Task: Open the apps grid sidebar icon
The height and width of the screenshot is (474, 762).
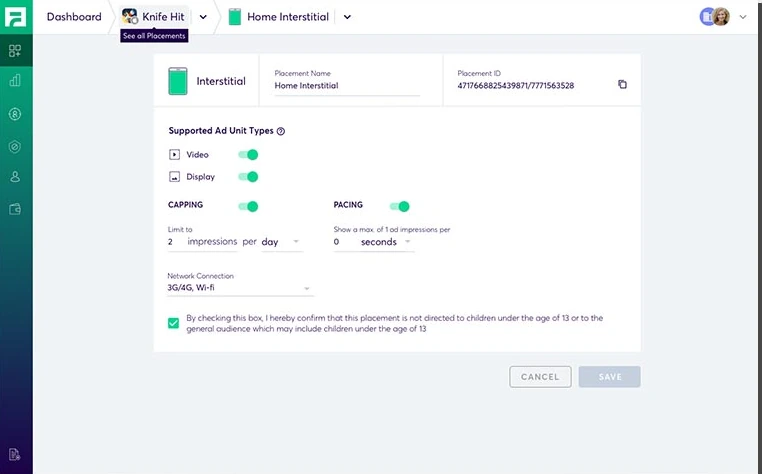Action: click(15, 51)
